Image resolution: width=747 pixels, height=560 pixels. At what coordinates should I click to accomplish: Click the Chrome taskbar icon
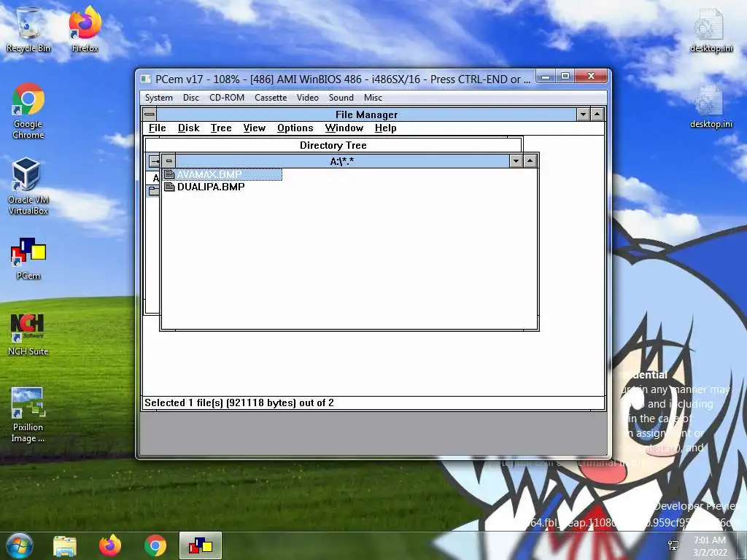click(155, 546)
